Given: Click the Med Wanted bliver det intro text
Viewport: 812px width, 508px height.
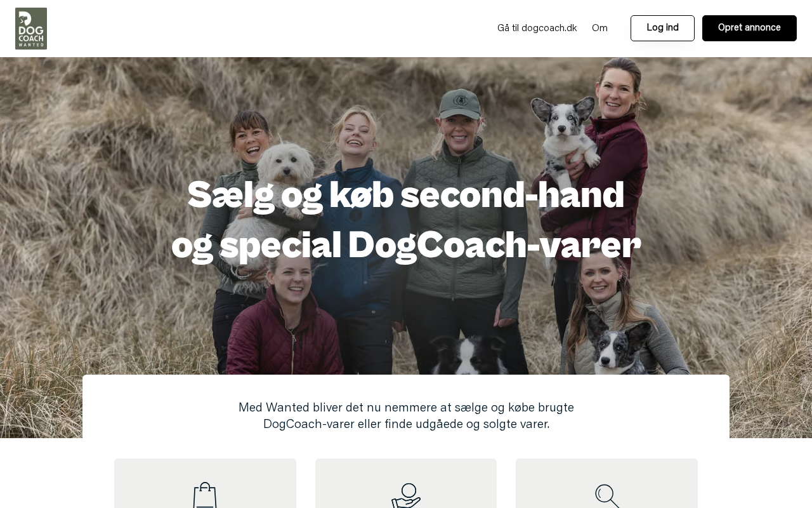Looking at the screenshot, I should [x=406, y=416].
